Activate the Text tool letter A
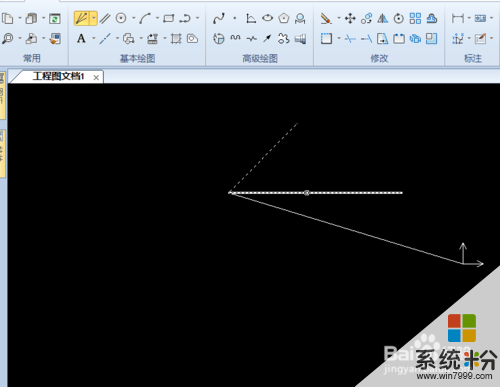This screenshot has height=387, width=500. [x=81, y=39]
